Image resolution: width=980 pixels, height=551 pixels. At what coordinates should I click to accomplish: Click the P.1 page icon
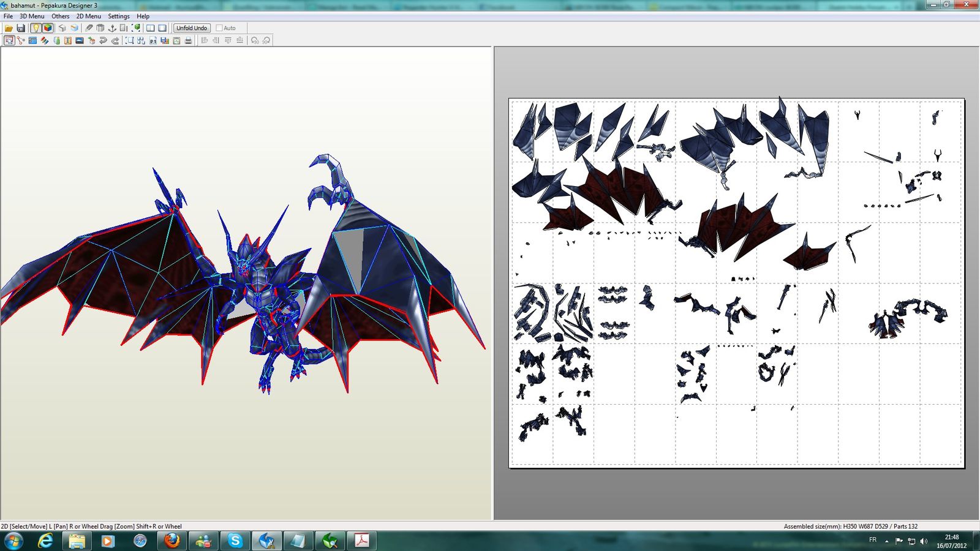153,40
